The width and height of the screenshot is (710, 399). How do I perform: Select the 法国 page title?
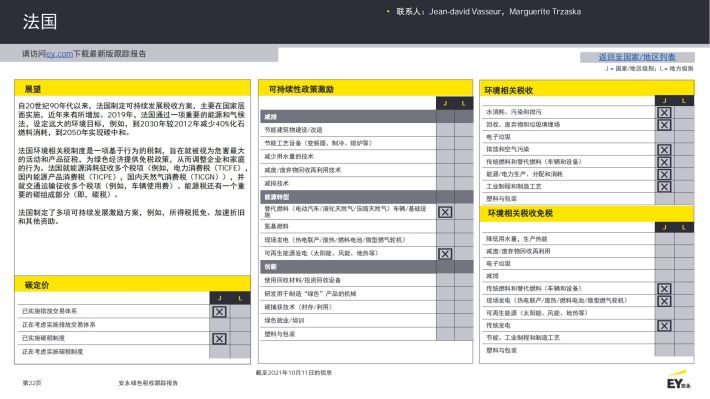tap(40, 22)
